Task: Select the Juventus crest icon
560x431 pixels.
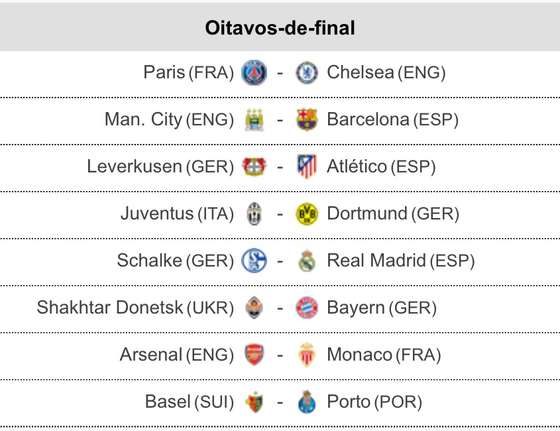Action: [x=254, y=214]
